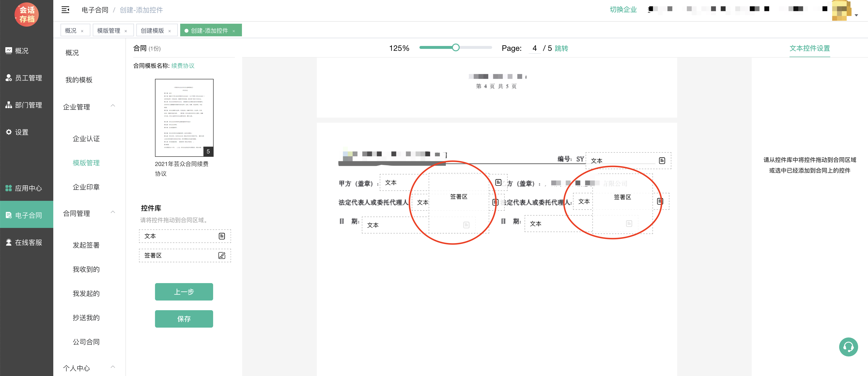Click the page number input field
The image size is (868, 376).
pyautogui.click(x=535, y=48)
